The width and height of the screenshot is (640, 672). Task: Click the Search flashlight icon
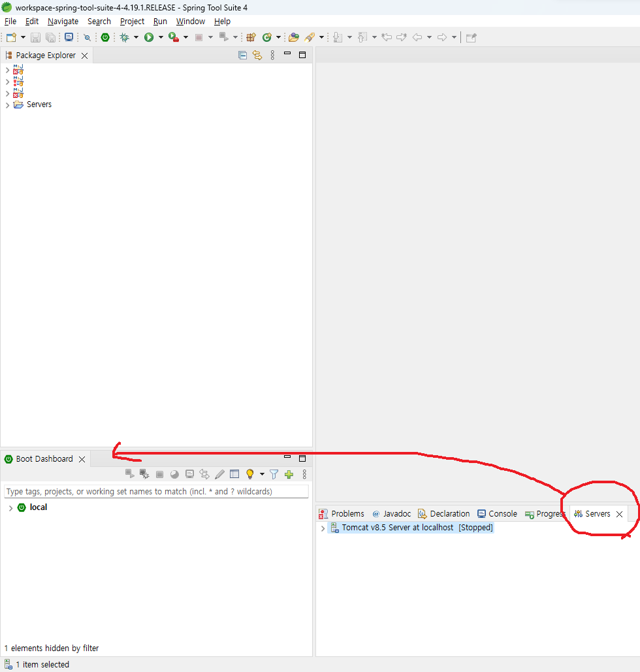click(x=310, y=37)
